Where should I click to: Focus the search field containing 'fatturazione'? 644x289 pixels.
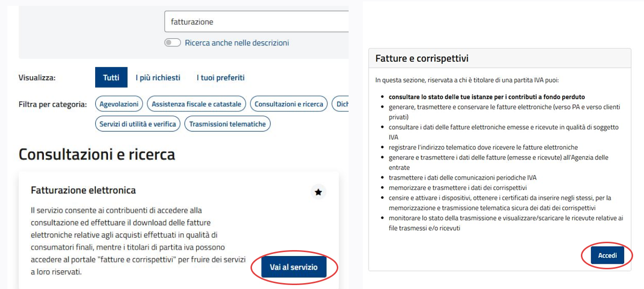(x=256, y=22)
